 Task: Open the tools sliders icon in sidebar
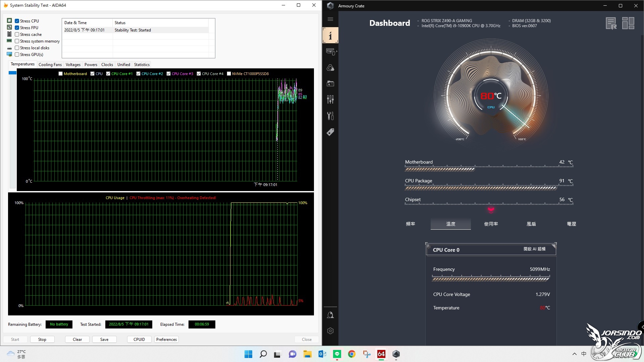pos(330,100)
